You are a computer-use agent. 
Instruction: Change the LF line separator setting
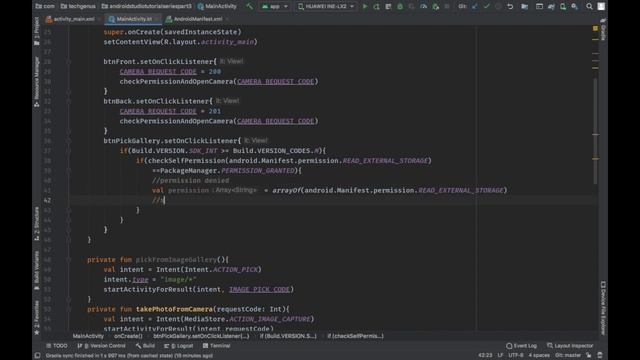(x=500, y=356)
